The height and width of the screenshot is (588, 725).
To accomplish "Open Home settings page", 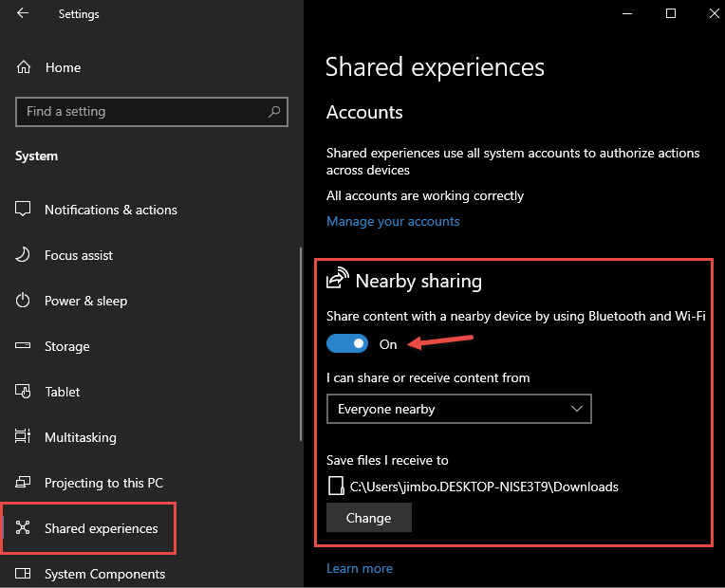I will click(x=63, y=67).
